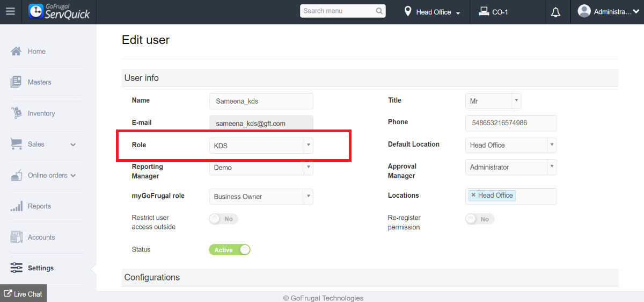Click the notification bell icon
The image size is (644, 302).
(x=555, y=12)
